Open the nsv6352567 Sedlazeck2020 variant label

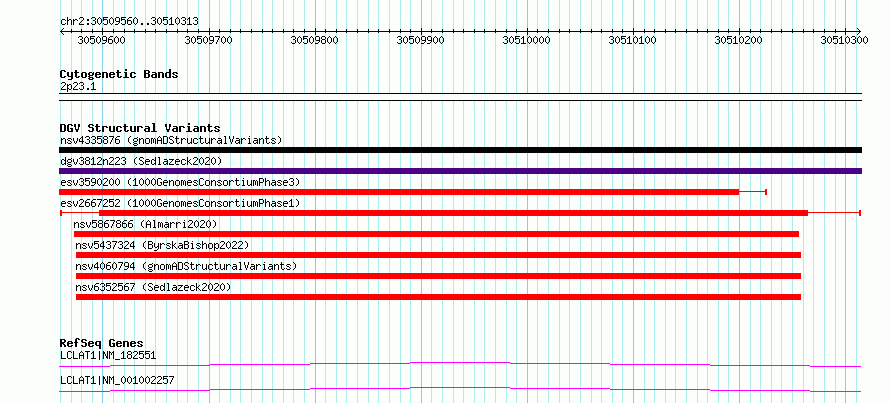pyautogui.click(x=153, y=287)
